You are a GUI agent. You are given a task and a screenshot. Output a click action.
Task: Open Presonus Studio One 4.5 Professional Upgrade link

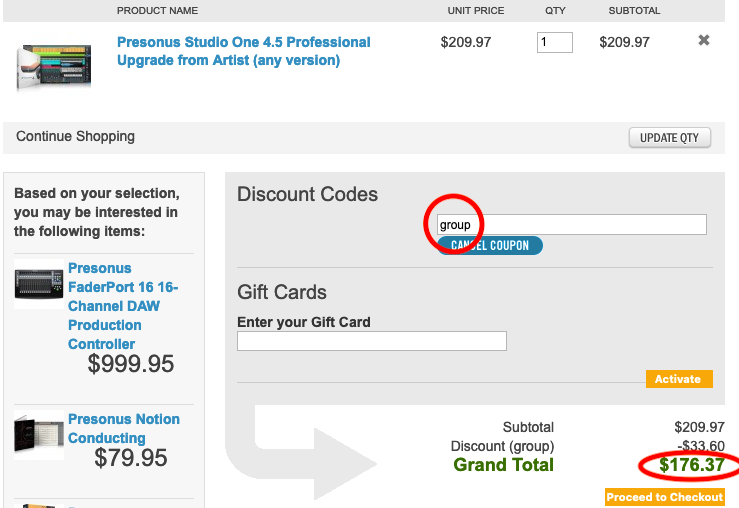tap(243, 51)
